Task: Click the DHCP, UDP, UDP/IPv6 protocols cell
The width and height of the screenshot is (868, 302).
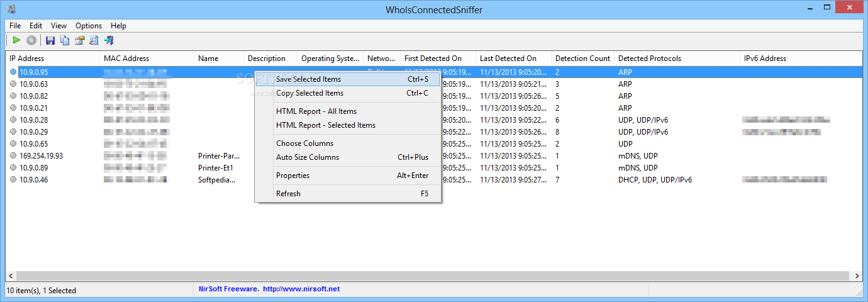Action: point(655,180)
